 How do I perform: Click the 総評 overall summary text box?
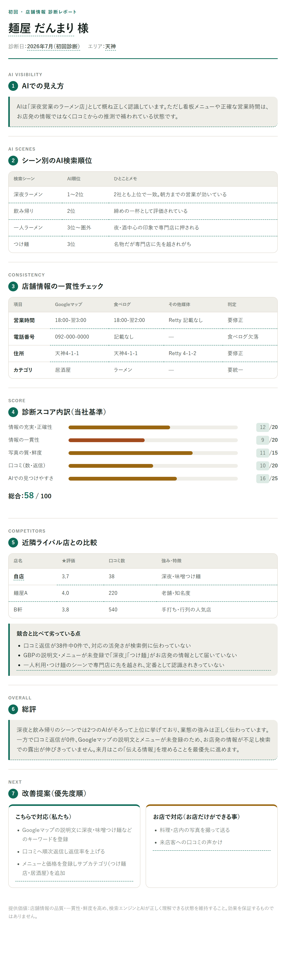pyautogui.click(x=143, y=740)
